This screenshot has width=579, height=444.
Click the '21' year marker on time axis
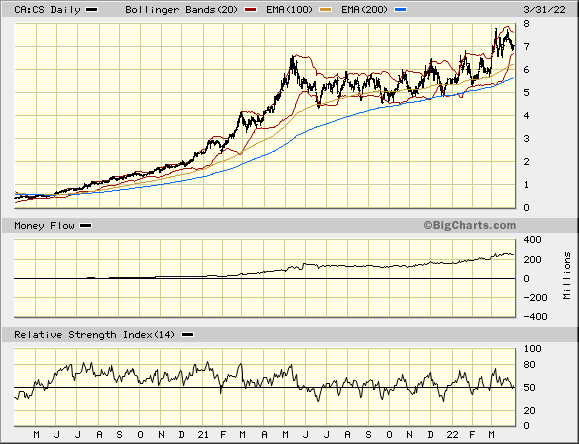click(x=203, y=435)
